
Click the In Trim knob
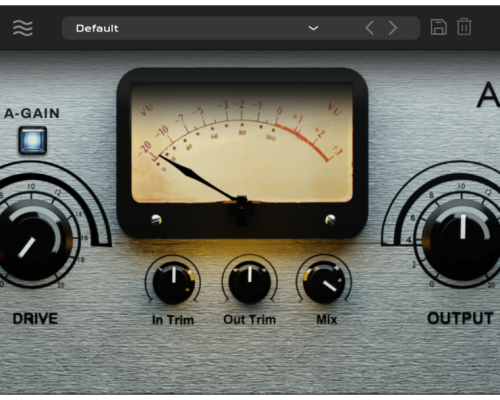[173, 283]
